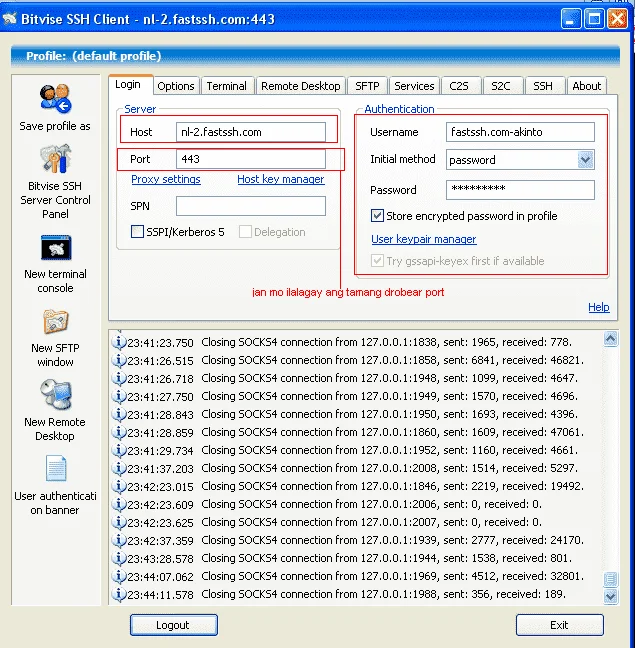Toggle SSPI/Kerberos 5 checkbox
Screen dimensions: 635x648
click(137, 231)
